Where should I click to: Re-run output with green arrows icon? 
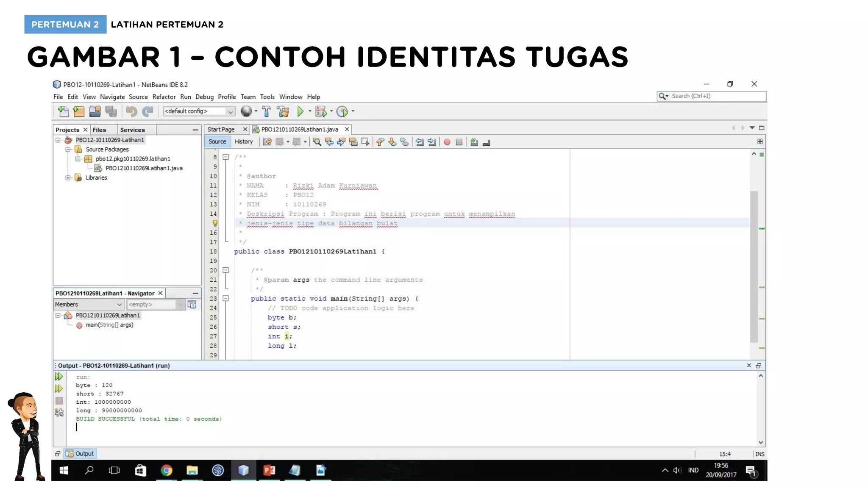coord(59,377)
